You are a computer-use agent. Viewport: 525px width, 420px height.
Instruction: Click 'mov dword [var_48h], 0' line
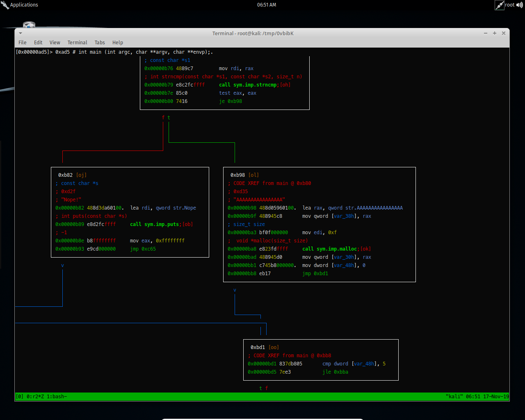[334, 265]
